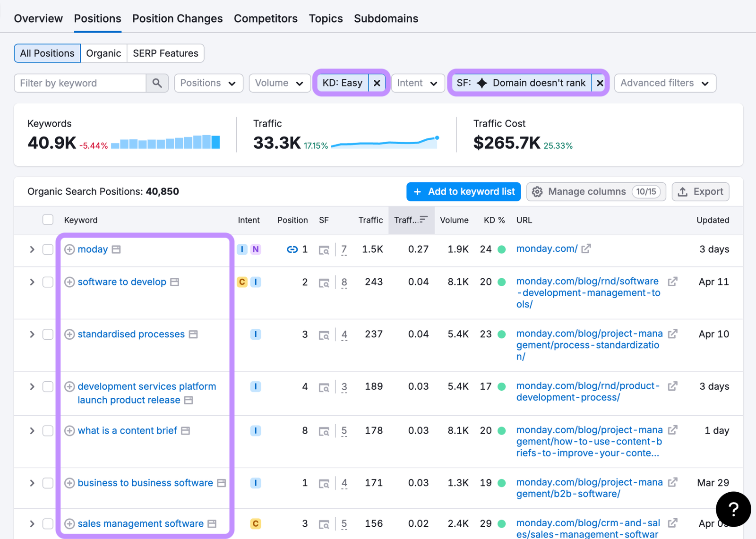Open external link icon for b2b-software URL
756x539 pixels.
click(x=673, y=483)
